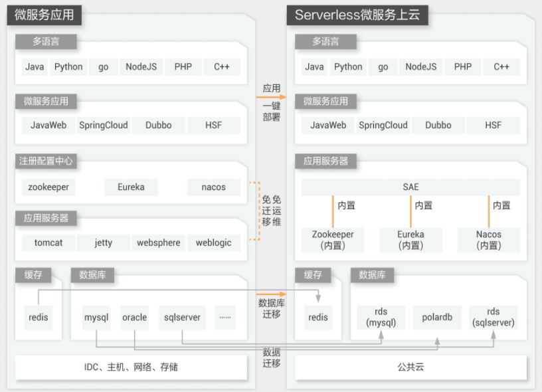Click go in the left 微服务应用 panel
Image resolution: width=542 pixels, height=392 pixels.
point(104,66)
